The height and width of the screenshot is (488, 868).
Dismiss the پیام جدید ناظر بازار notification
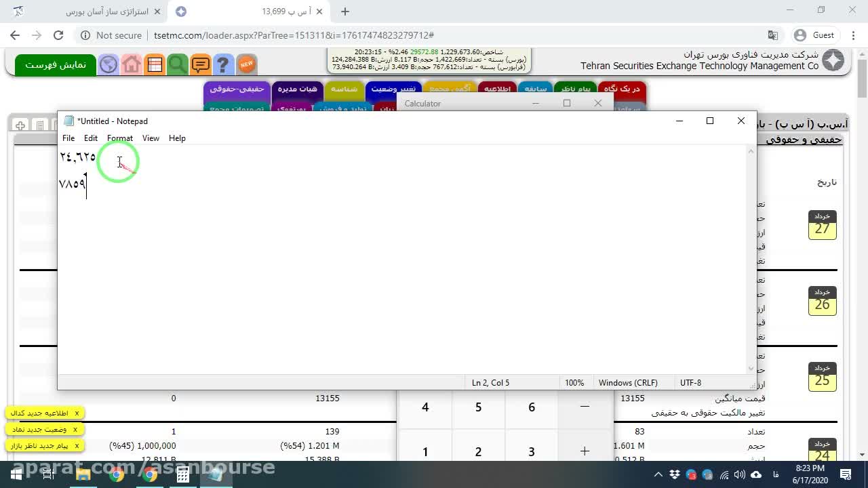coord(77,445)
